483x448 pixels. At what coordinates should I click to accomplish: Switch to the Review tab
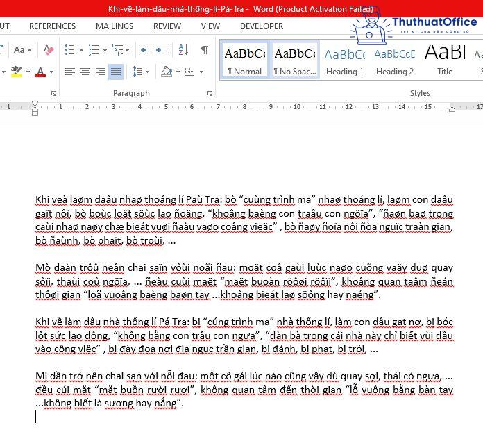(x=167, y=26)
